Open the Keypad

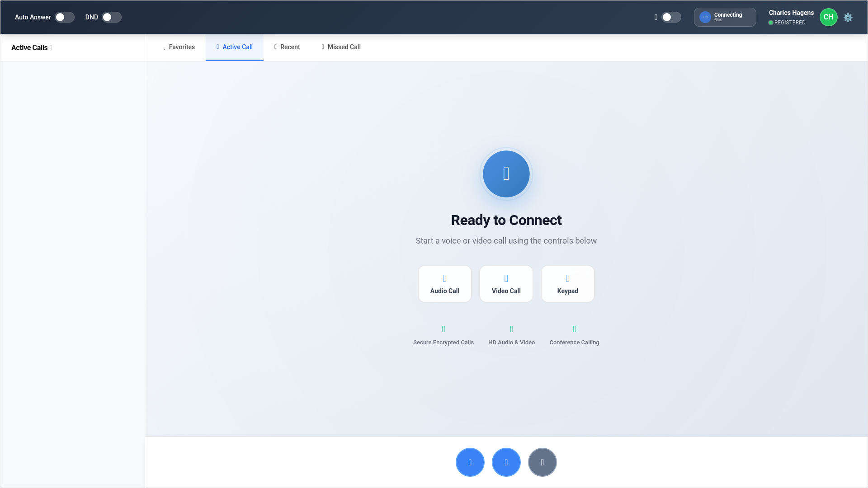click(x=568, y=284)
